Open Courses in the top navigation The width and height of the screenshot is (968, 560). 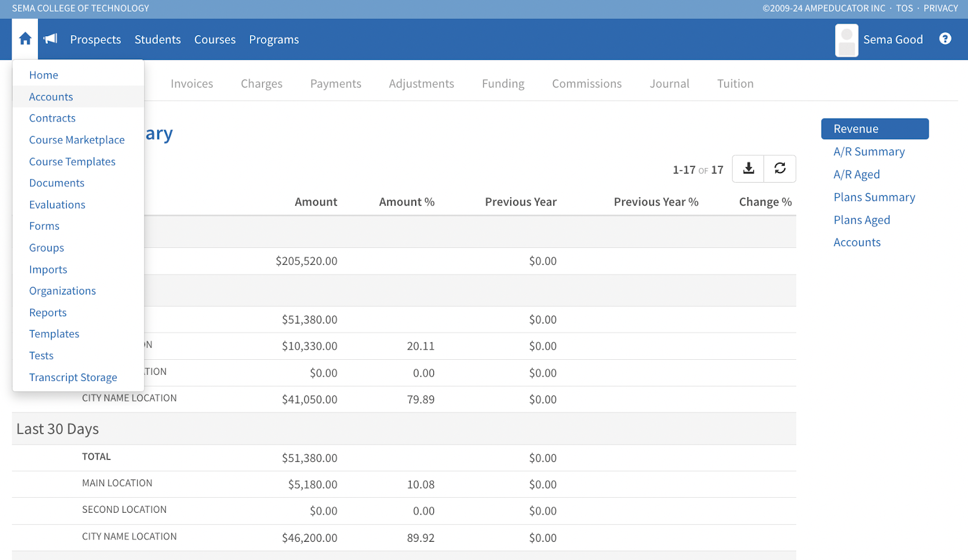[x=215, y=39]
